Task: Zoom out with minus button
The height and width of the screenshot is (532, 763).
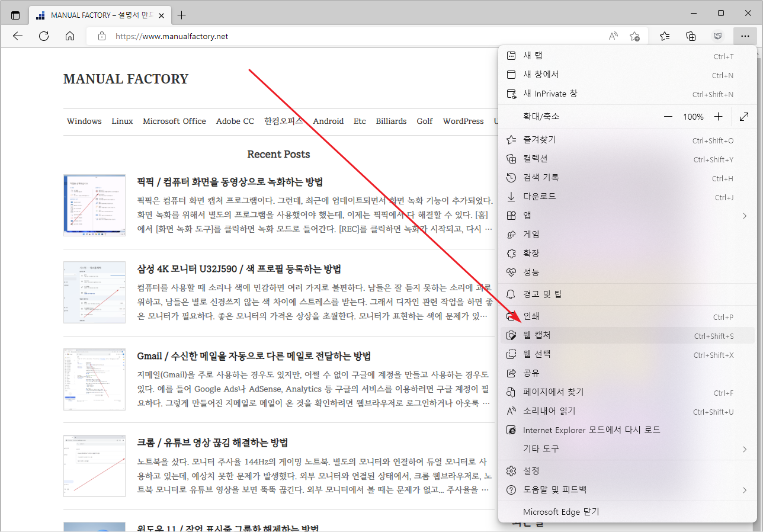Action: [x=668, y=117]
